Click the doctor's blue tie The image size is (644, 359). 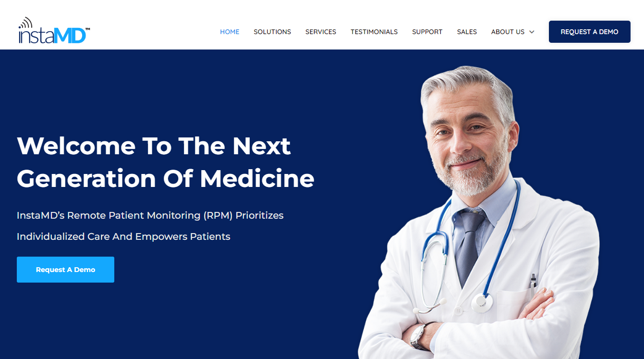468,246
